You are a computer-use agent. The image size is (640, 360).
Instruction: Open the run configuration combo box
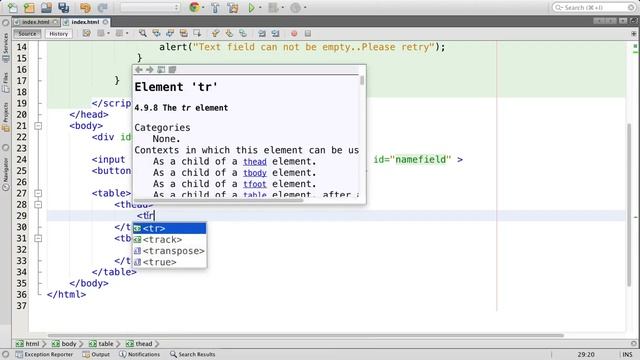tap(150, 7)
